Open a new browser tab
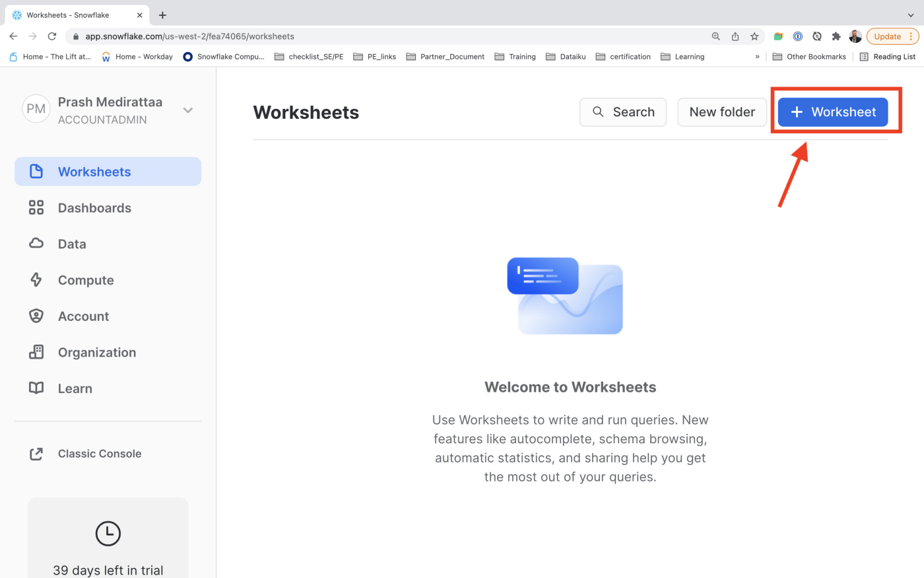The image size is (924, 578). coord(162,15)
